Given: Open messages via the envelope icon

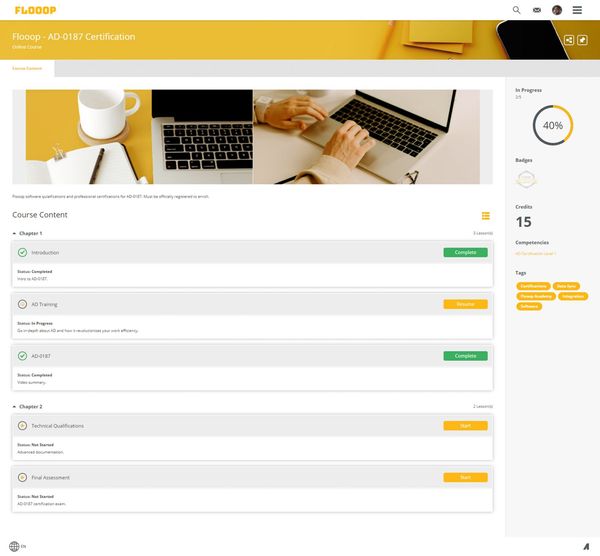Looking at the screenshot, I should click(x=537, y=10).
